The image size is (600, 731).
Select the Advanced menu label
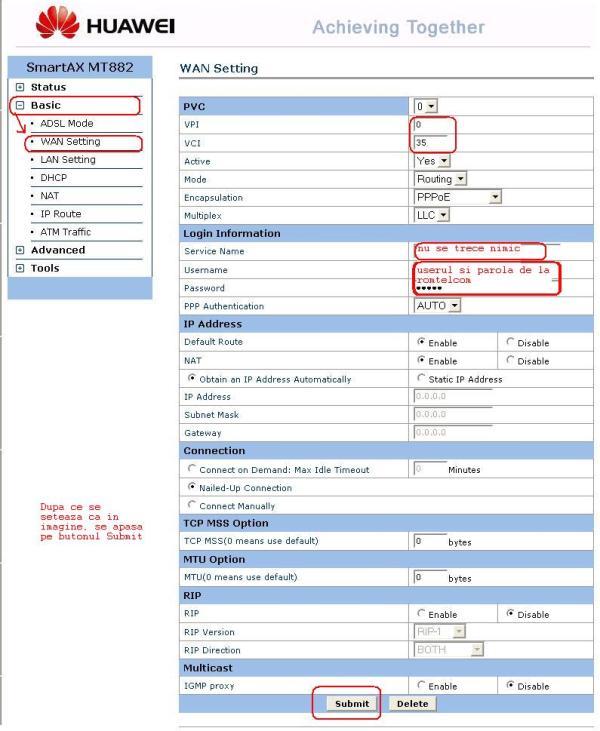point(58,250)
